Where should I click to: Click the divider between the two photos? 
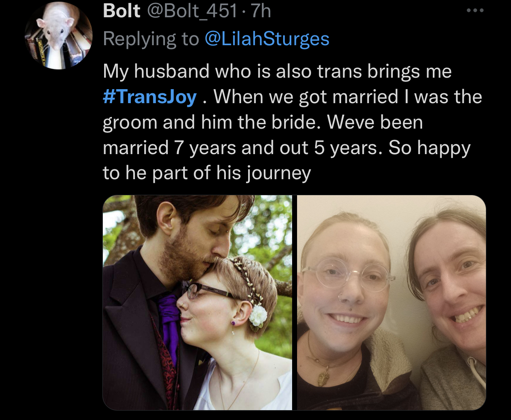[295, 302]
